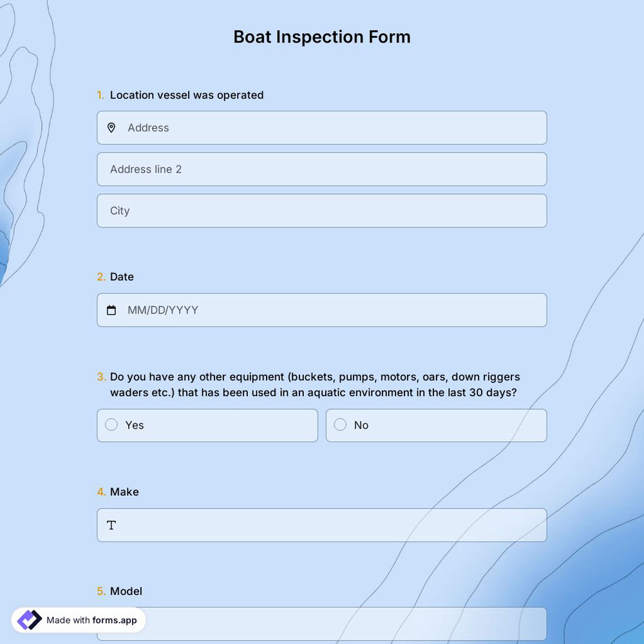The height and width of the screenshot is (644, 644).
Task: Click the 'Boat Inspection Form' title
Action: [x=321, y=37]
